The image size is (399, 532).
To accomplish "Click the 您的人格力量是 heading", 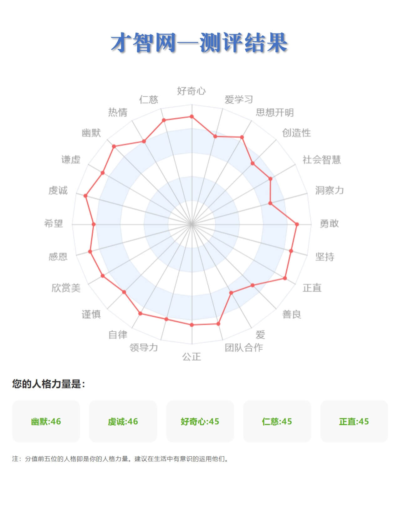I will tap(49, 384).
